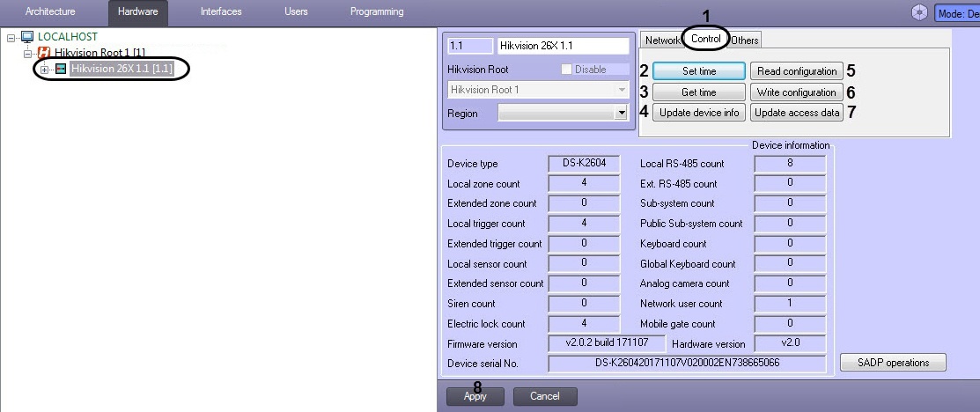
Task: Click the Mobile gate count value
Action: [x=790, y=324]
